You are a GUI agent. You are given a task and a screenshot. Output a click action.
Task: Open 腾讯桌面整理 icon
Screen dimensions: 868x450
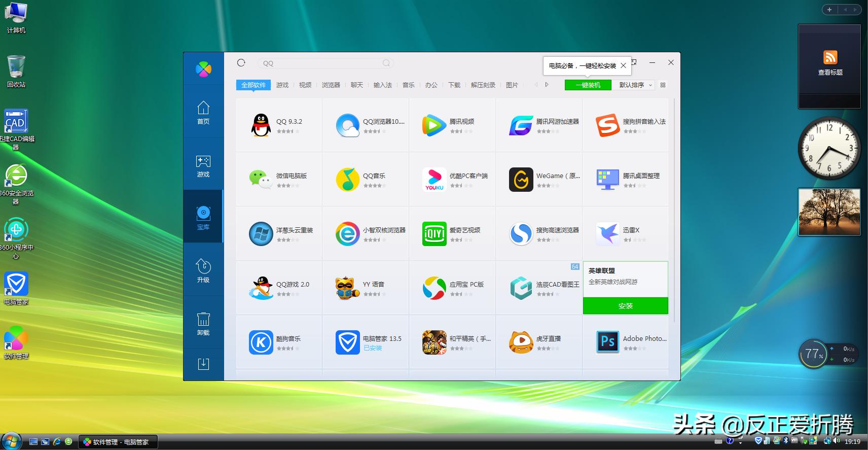click(x=607, y=180)
